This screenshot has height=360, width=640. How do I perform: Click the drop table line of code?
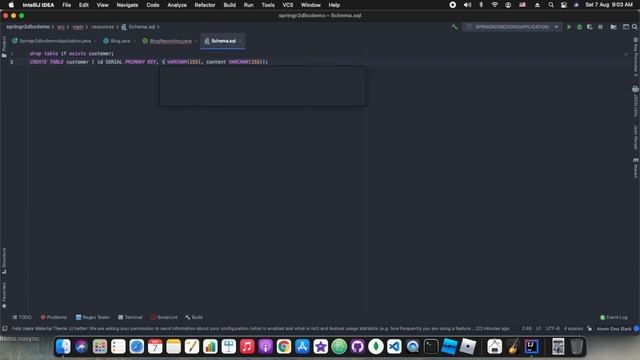click(x=71, y=53)
